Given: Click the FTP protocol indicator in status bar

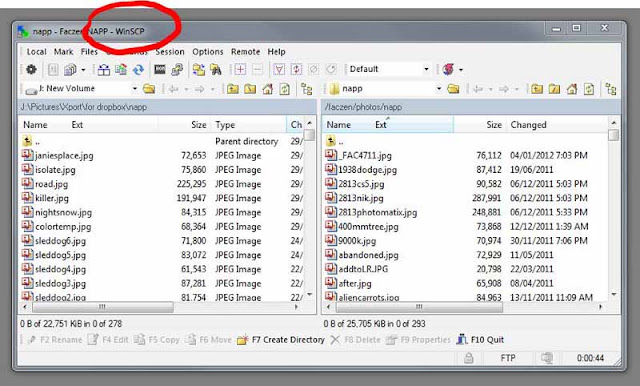Looking at the screenshot, I should click(508, 358).
